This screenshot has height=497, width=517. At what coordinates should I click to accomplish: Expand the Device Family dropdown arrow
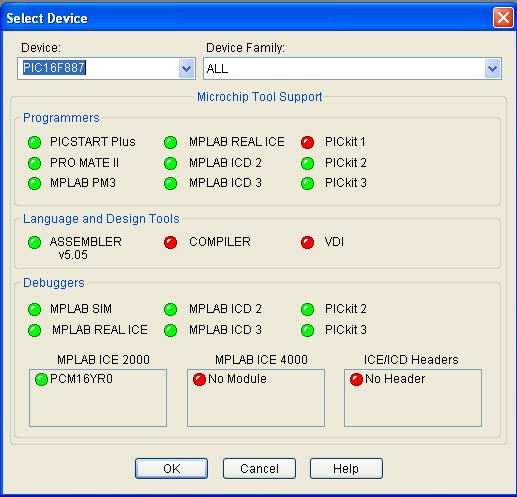point(492,69)
